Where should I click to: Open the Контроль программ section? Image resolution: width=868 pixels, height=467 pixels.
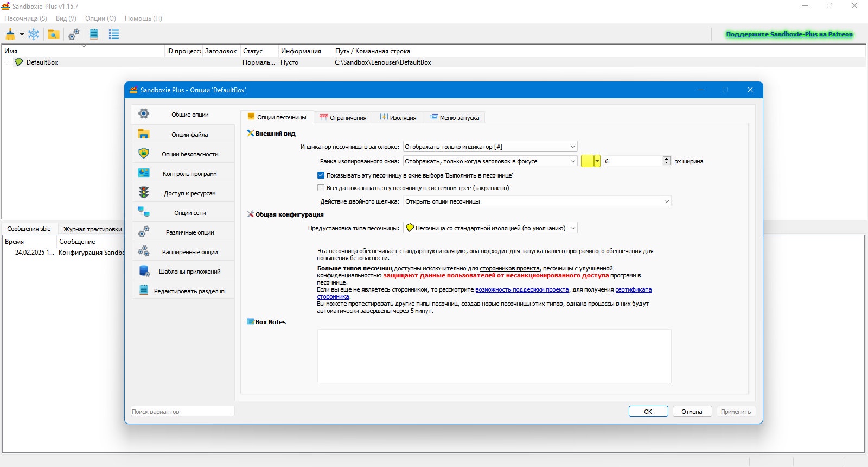tap(183, 173)
